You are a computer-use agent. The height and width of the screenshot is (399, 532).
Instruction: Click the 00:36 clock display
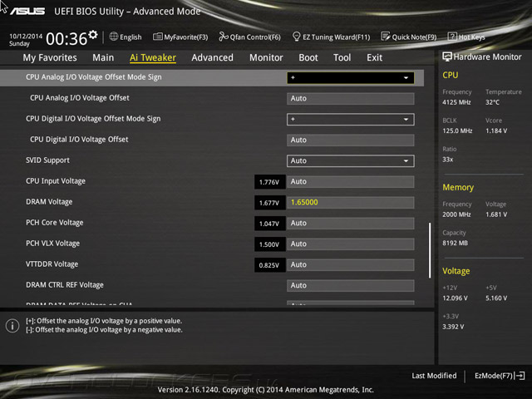(x=66, y=39)
